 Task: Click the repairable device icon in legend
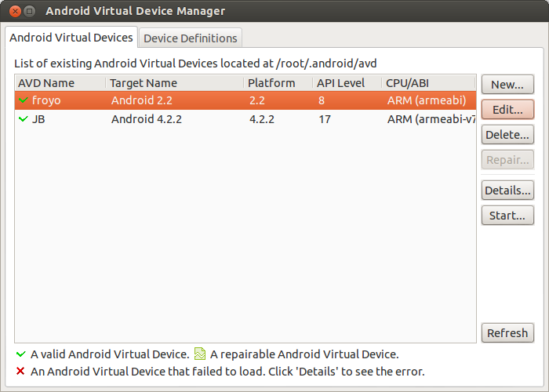[x=200, y=354]
